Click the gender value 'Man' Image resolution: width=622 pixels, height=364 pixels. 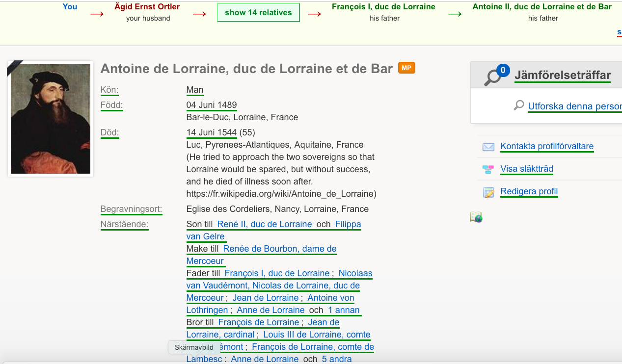click(195, 90)
